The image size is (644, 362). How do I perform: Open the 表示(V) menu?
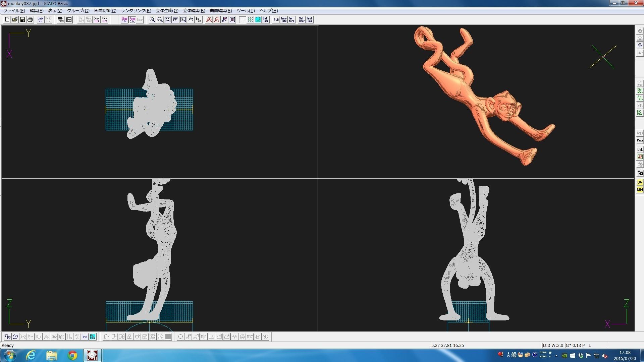[x=55, y=11]
